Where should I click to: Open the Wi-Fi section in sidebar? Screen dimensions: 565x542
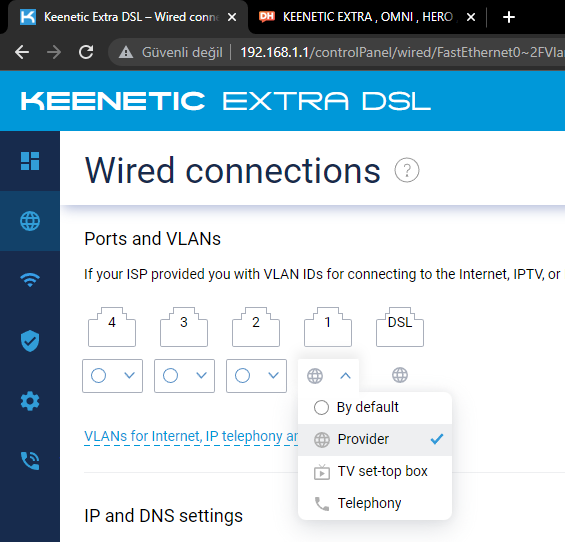30,280
